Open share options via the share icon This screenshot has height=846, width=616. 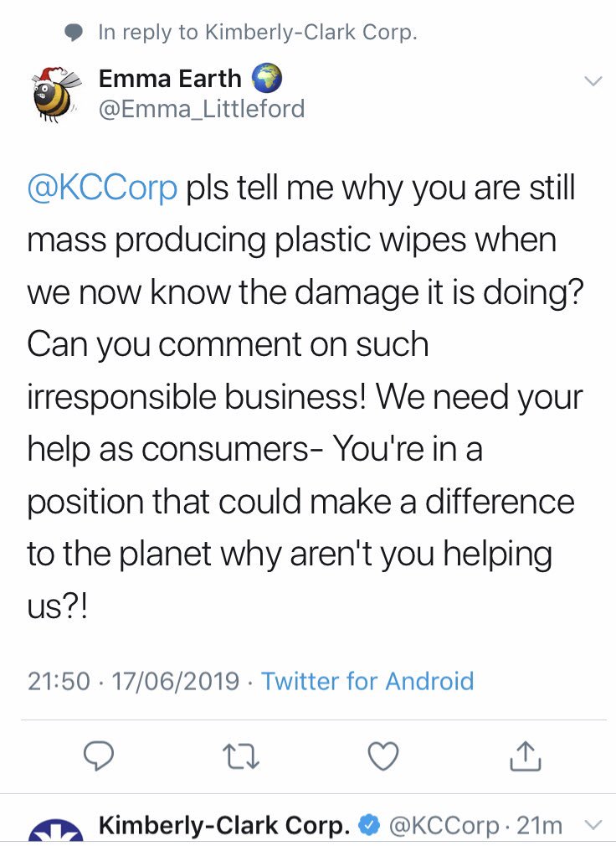525,756
